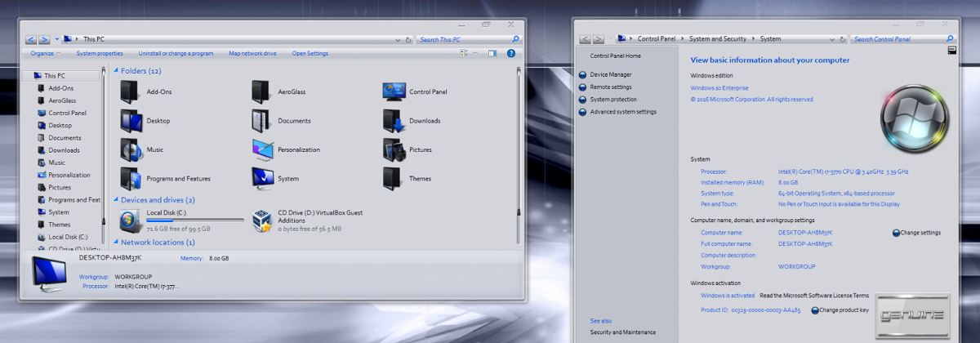Open address history dropdown in This PC address bar
The image size is (980, 343).
tap(399, 39)
